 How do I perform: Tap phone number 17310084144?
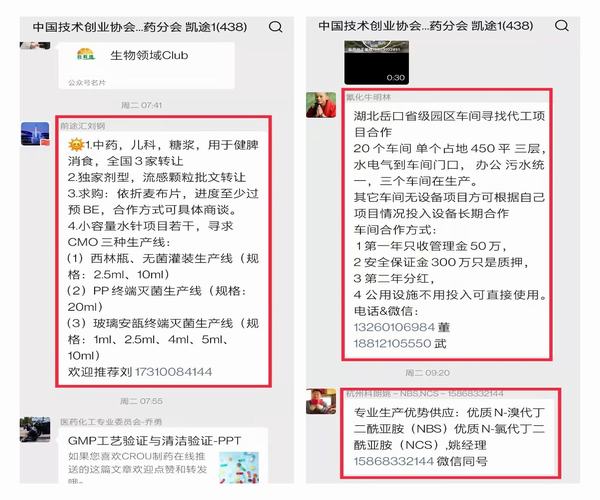(173, 371)
